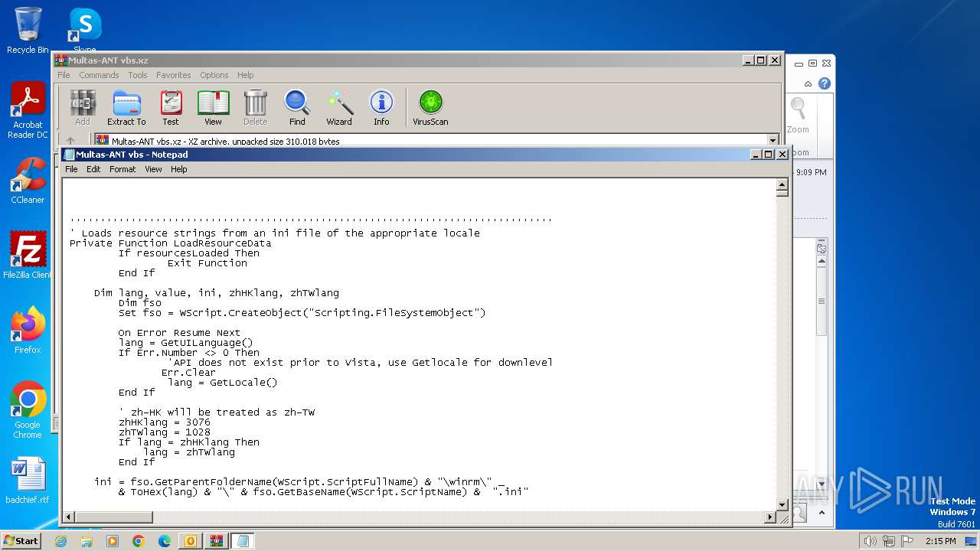The width and height of the screenshot is (980, 551).
Task: Click the 'On Error Resume Next' line
Action: pyautogui.click(x=179, y=333)
